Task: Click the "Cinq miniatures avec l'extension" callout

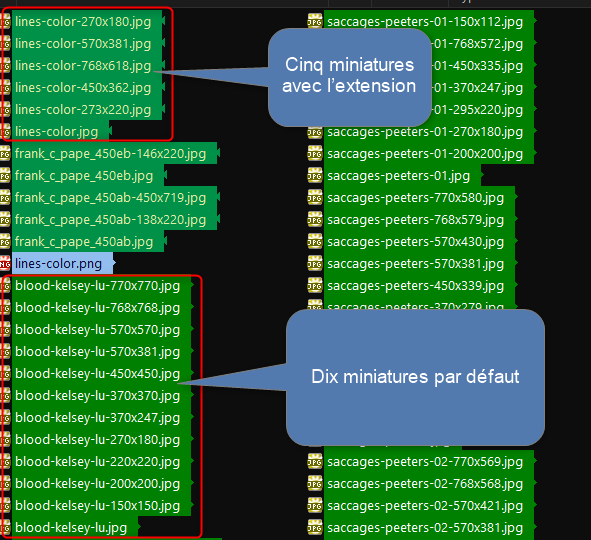Action: [x=349, y=77]
